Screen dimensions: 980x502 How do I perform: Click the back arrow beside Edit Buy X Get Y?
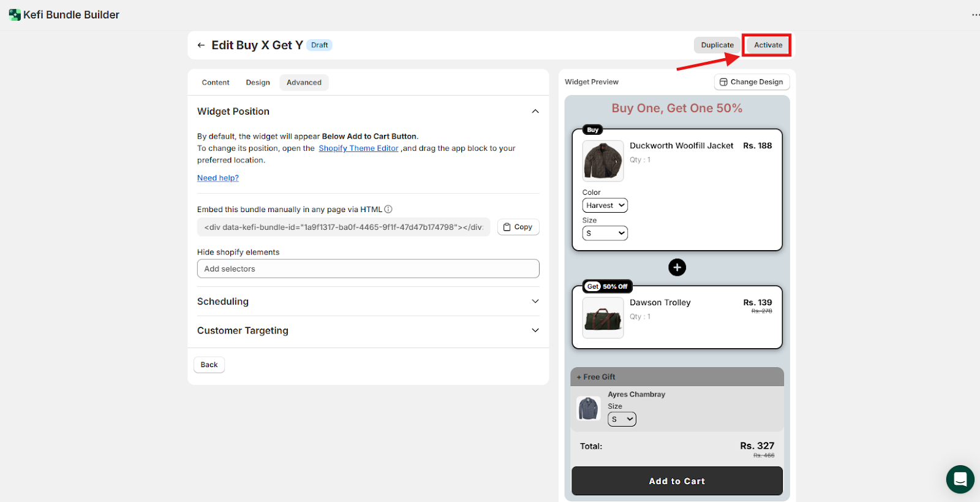click(x=201, y=45)
